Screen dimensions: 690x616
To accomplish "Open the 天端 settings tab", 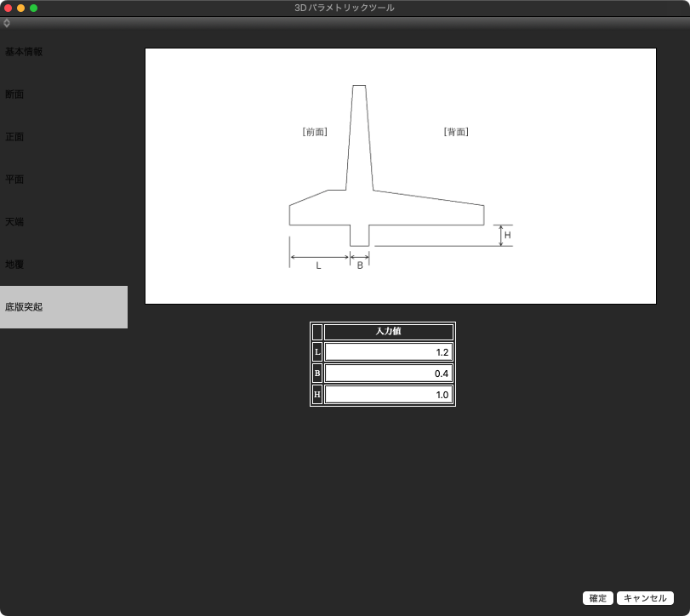I will [x=14, y=222].
